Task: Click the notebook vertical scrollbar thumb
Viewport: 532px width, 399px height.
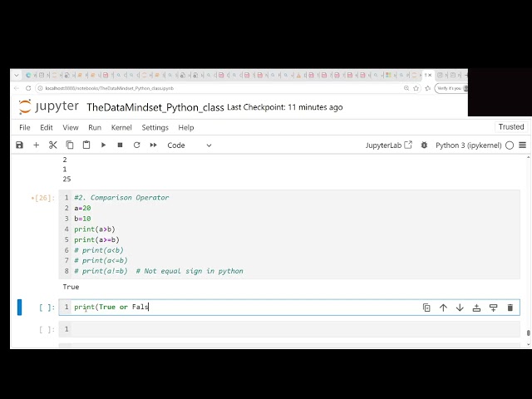Action: (x=529, y=333)
